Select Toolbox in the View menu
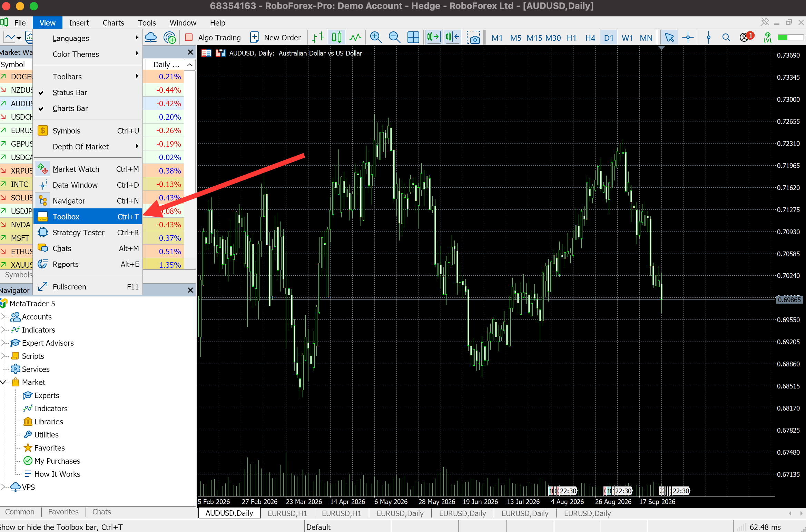This screenshot has height=532, width=806. tap(88, 217)
